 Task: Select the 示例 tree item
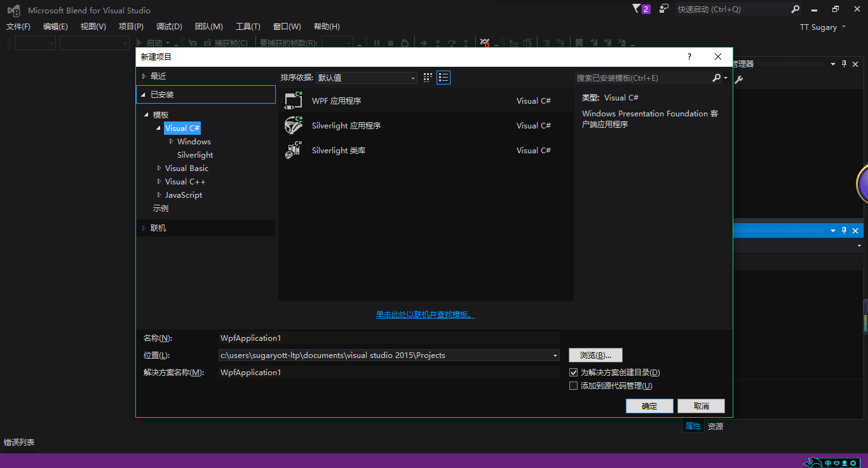pos(160,208)
